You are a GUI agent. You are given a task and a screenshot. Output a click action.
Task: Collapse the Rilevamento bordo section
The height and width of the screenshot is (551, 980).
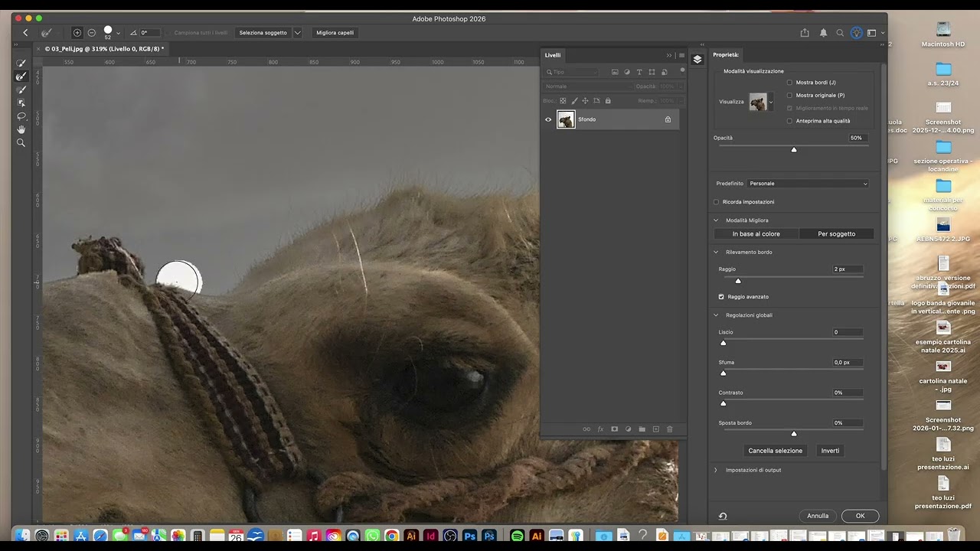(717, 252)
